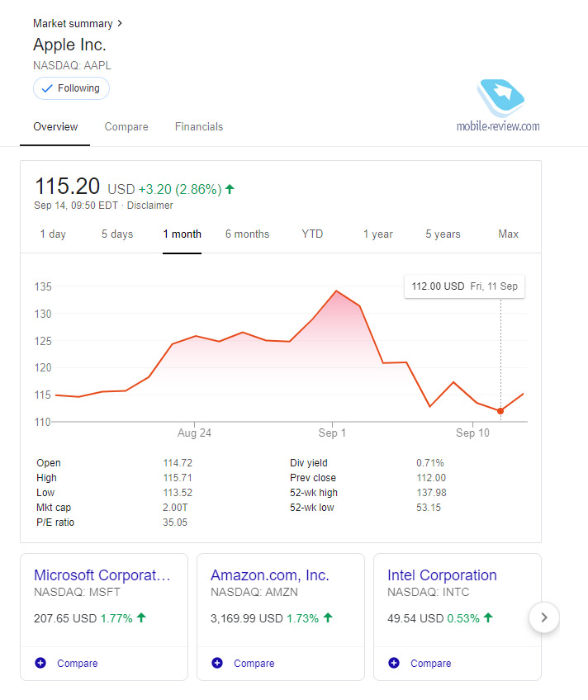Click up arrow beside Amazon 1.73%
588x700 pixels.
click(x=328, y=617)
